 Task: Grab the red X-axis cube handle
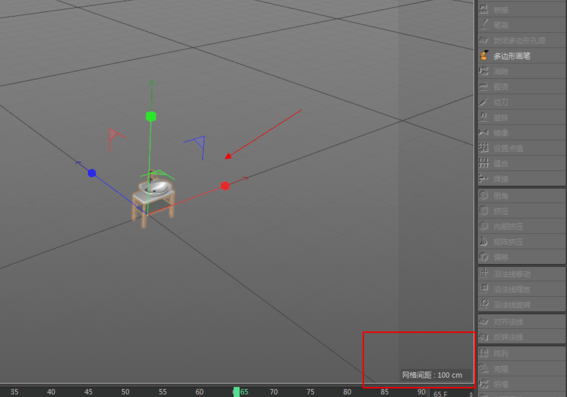tap(225, 186)
